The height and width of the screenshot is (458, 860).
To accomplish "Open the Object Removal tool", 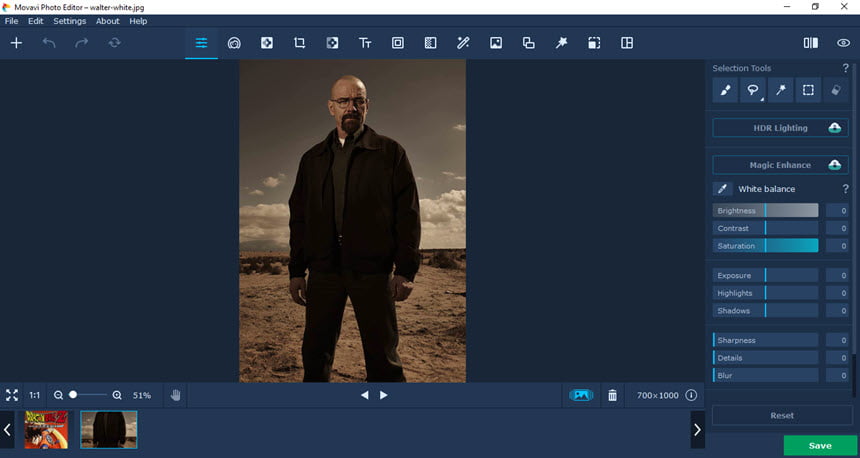I will point(332,43).
